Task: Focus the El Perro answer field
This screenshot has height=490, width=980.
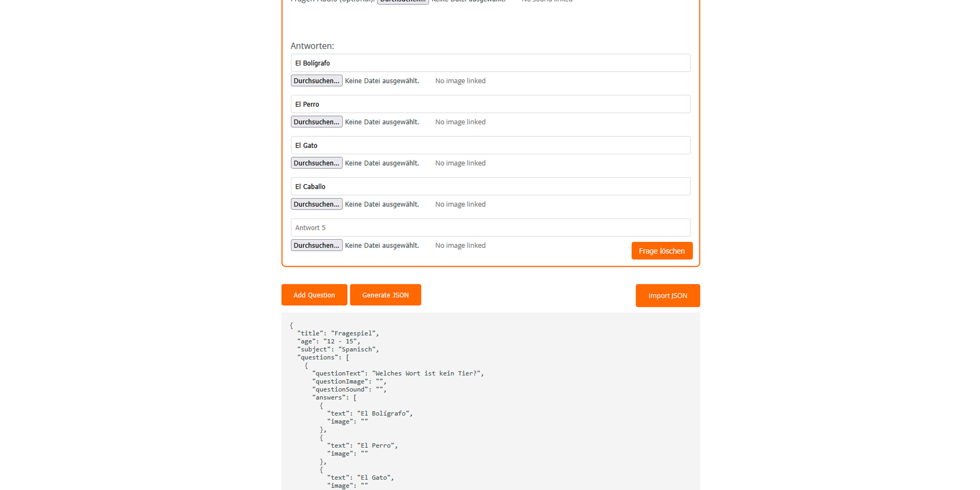Action: [x=490, y=104]
